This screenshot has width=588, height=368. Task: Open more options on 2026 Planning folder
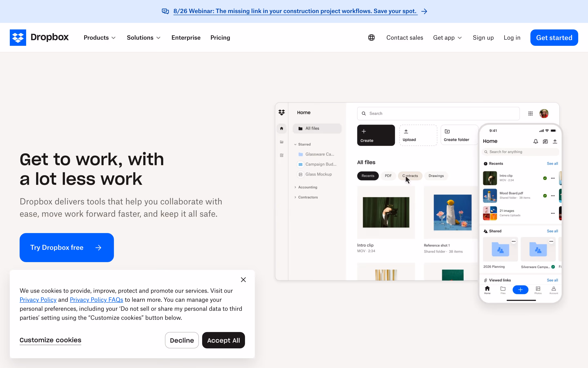tap(513, 241)
